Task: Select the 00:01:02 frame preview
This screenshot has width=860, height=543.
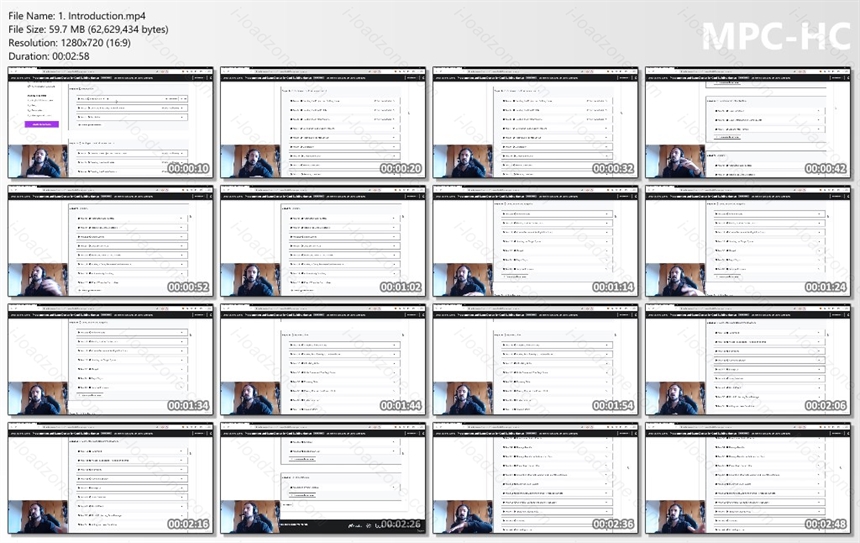Action: 323,241
